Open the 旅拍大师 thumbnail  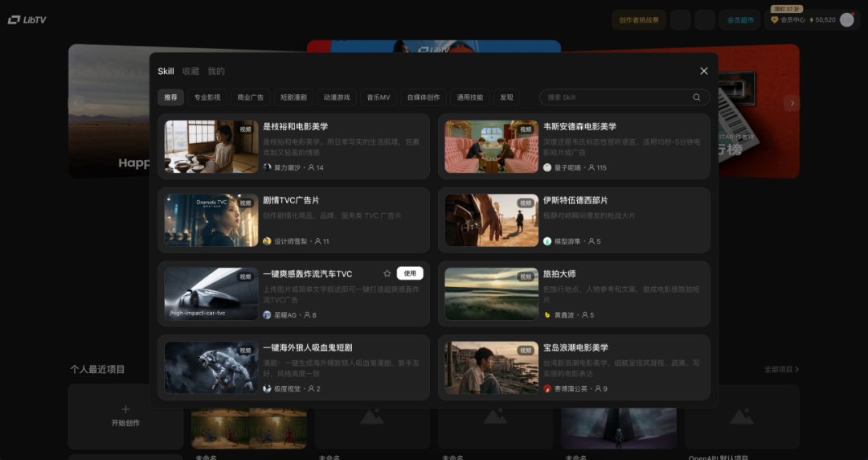point(492,294)
